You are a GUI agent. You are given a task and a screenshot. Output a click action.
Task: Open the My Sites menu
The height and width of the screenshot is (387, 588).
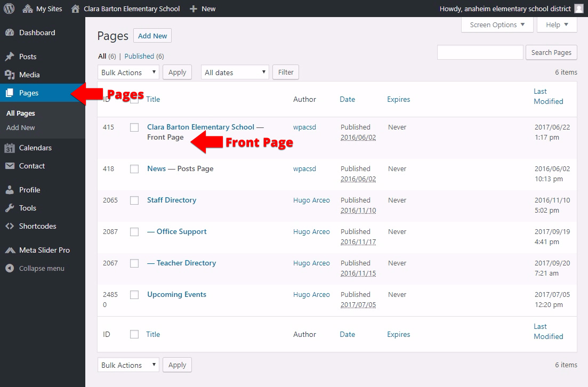point(42,9)
